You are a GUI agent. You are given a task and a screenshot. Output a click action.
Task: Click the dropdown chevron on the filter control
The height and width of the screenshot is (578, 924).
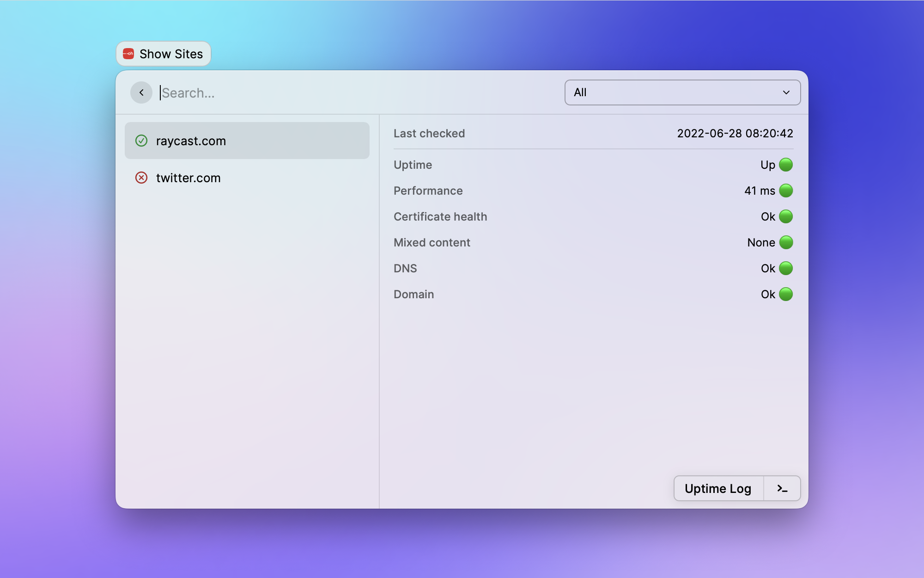pyautogui.click(x=787, y=92)
